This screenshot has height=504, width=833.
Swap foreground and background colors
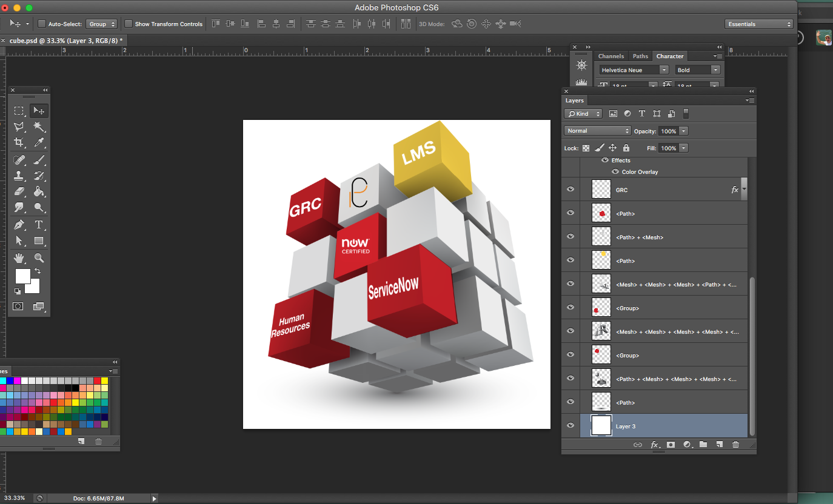38,271
